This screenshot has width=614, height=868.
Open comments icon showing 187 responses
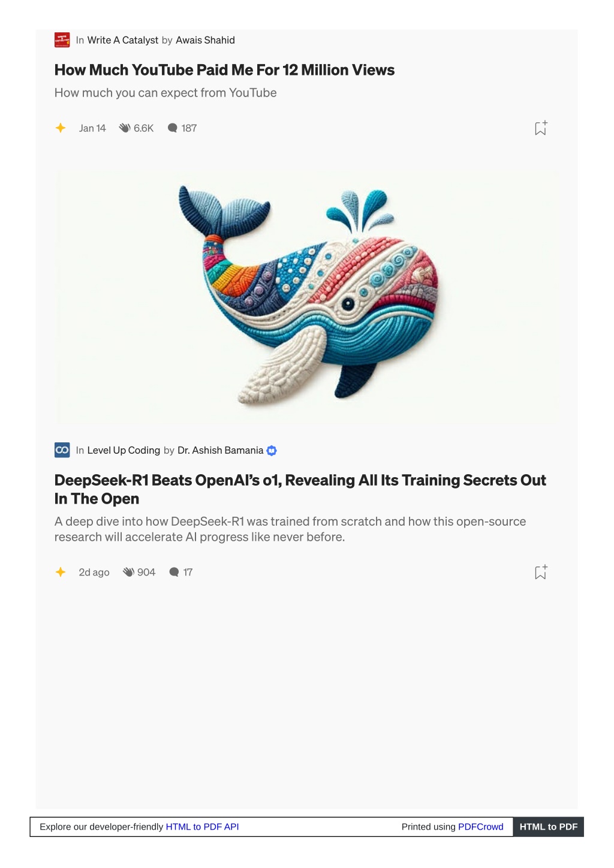[x=173, y=128]
